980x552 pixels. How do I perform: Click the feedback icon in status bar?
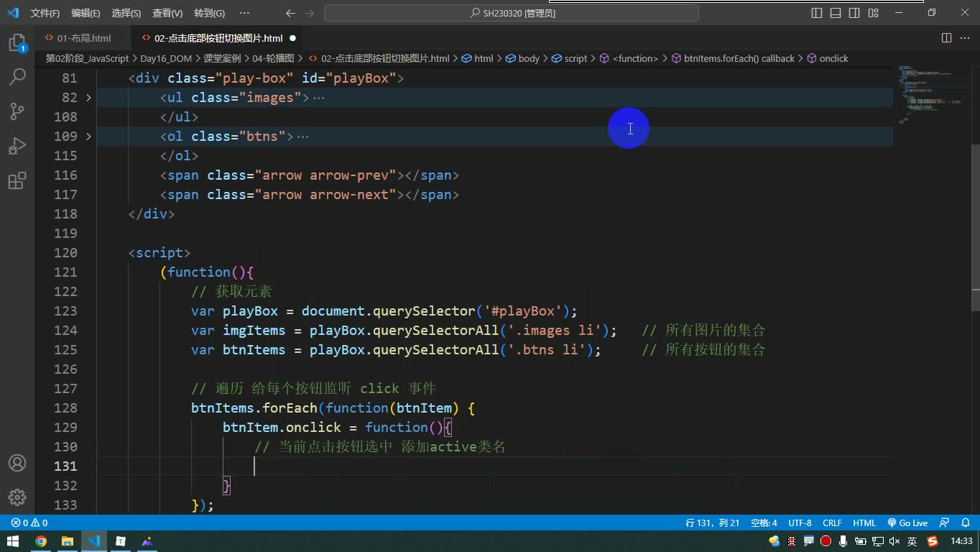944,523
